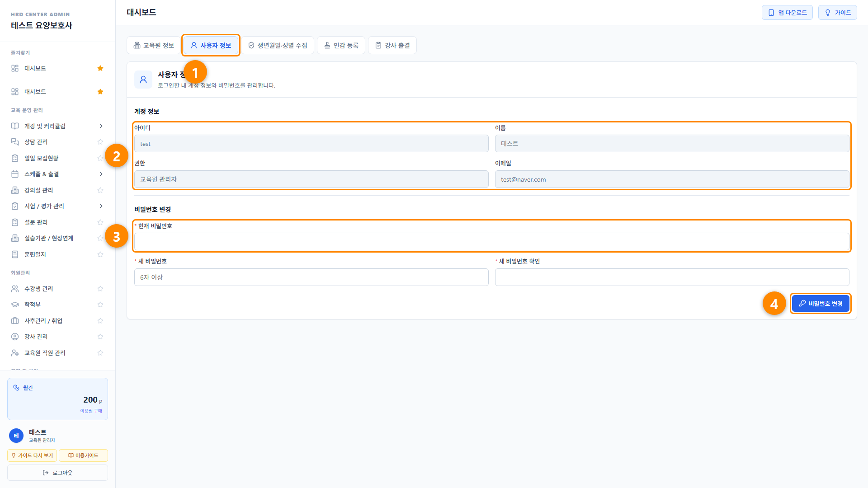
Task: Click the 사후관리 / 취업 briefcase icon
Action: click(x=15, y=321)
